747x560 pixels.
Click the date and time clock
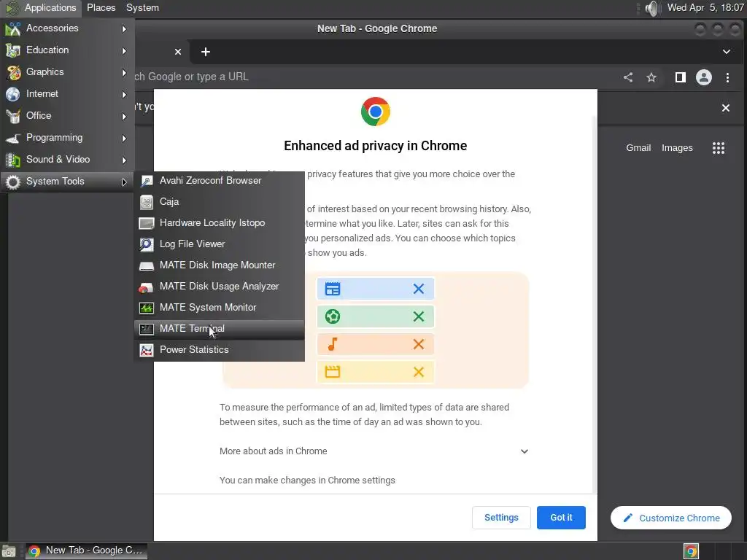(x=705, y=7)
